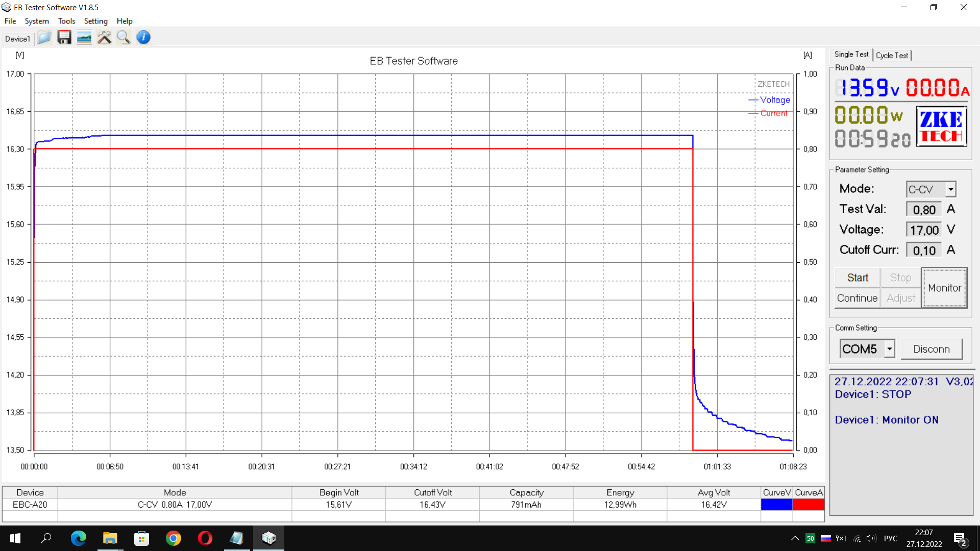Viewport: 980px width, 551px height.
Task: Open the hammer and wrench settings tool
Action: [x=104, y=37]
